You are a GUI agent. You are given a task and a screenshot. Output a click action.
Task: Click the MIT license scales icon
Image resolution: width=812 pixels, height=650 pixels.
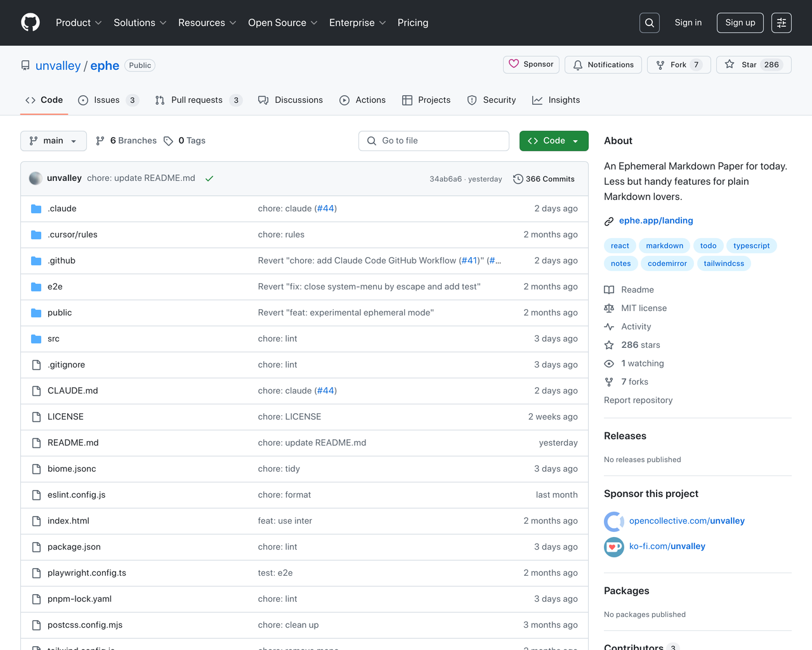609,308
